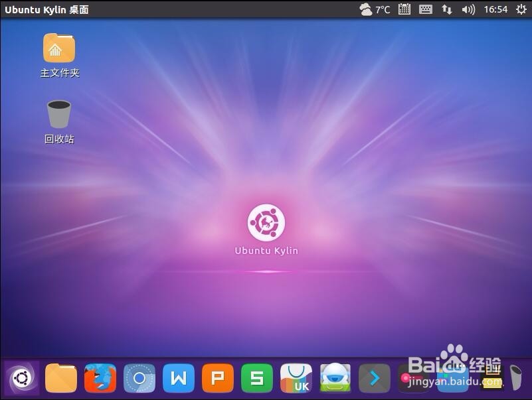Click the Ubuntu Kylin launcher icon

pyautogui.click(x=22, y=377)
